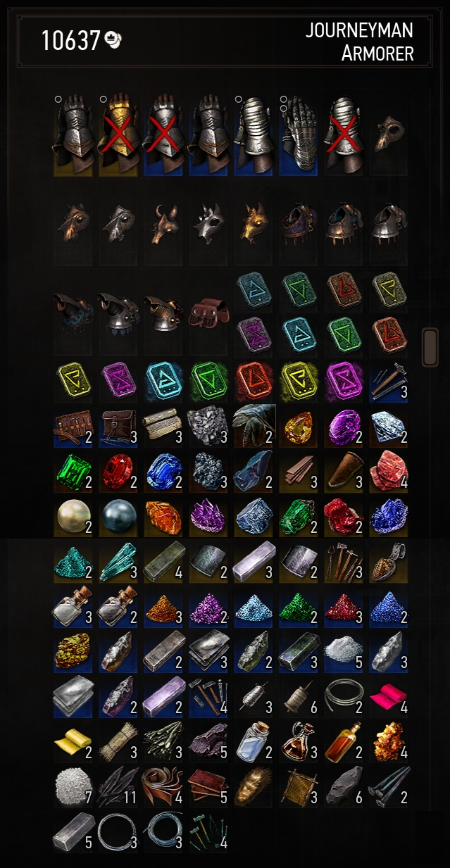
Task: Select the brown leather saddlebags
Action: 209,314
